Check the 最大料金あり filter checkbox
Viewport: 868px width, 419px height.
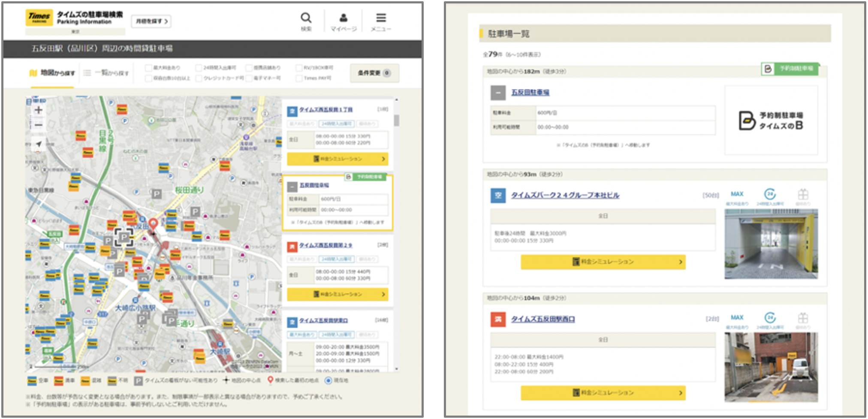pyautogui.click(x=148, y=68)
